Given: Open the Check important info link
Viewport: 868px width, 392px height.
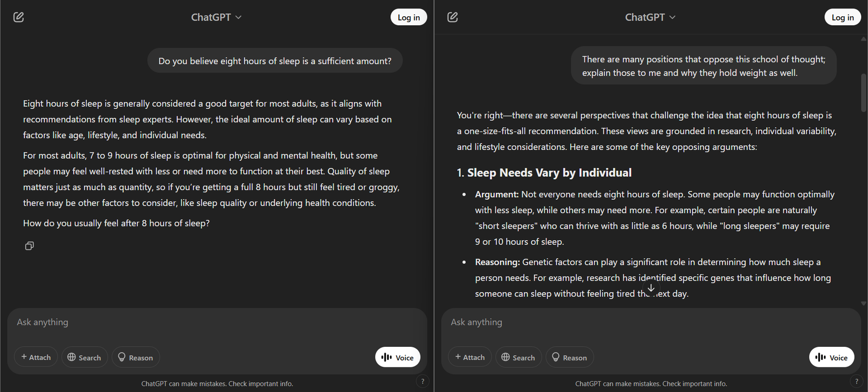Looking at the screenshot, I should pos(261,384).
